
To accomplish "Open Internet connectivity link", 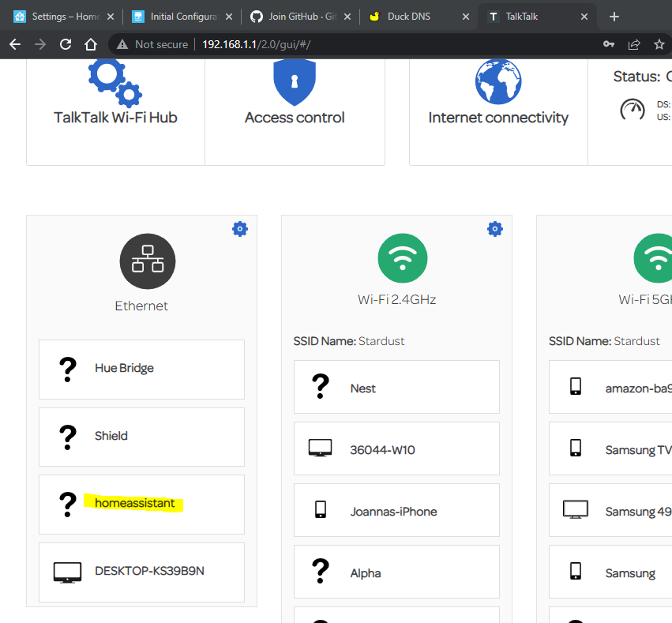I will click(498, 118).
